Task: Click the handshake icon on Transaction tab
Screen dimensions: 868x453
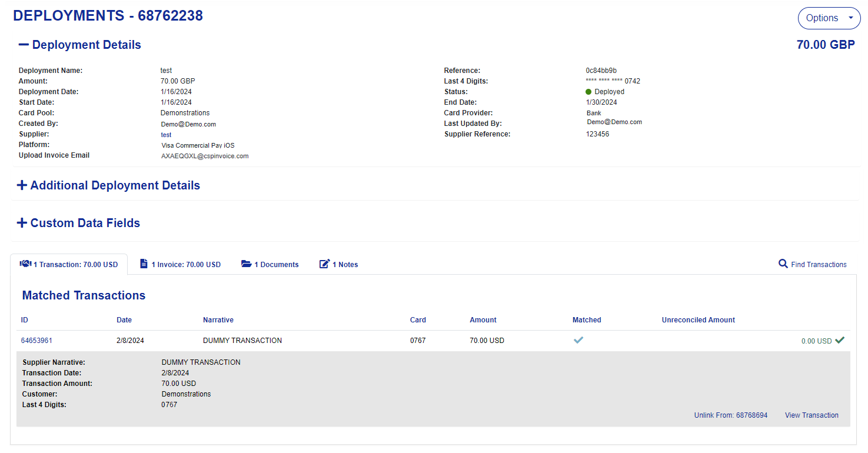Action: pyautogui.click(x=25, y=264)
